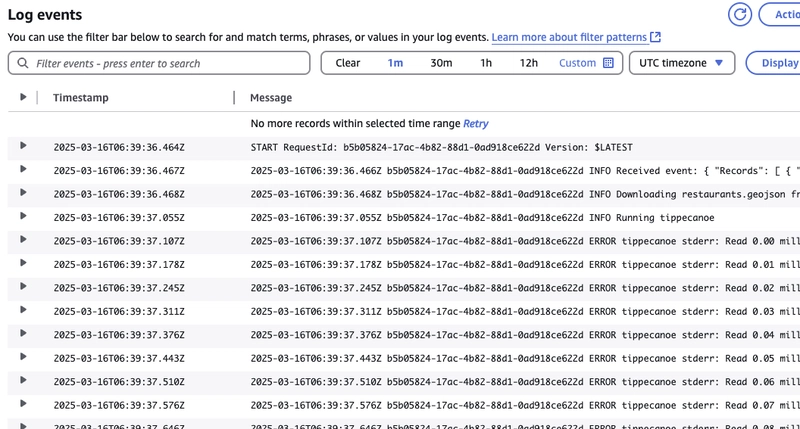This screenshot has height=429, width=800.
Task: Focus the Filter events search field
Action: 159,63
